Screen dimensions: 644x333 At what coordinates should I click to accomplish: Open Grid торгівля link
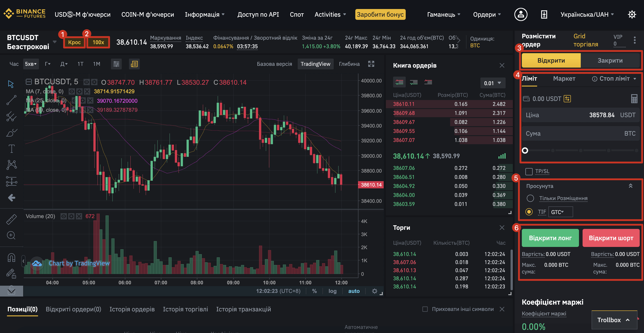click(586, 40)
